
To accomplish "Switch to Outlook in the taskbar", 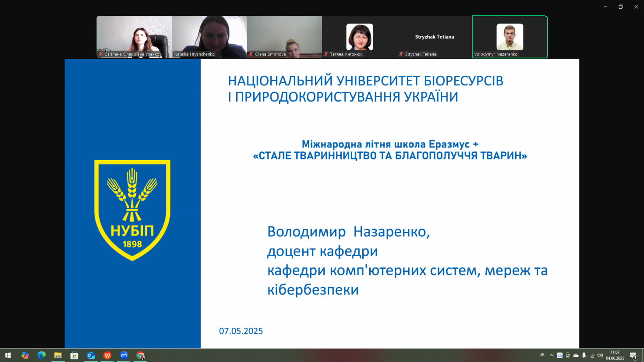I will 91,355.
